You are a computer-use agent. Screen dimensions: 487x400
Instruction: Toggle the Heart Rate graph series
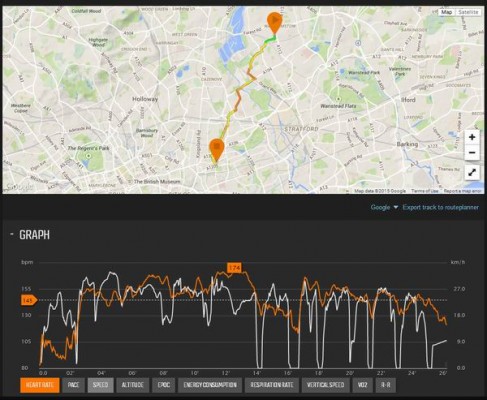tap(40, 385)
